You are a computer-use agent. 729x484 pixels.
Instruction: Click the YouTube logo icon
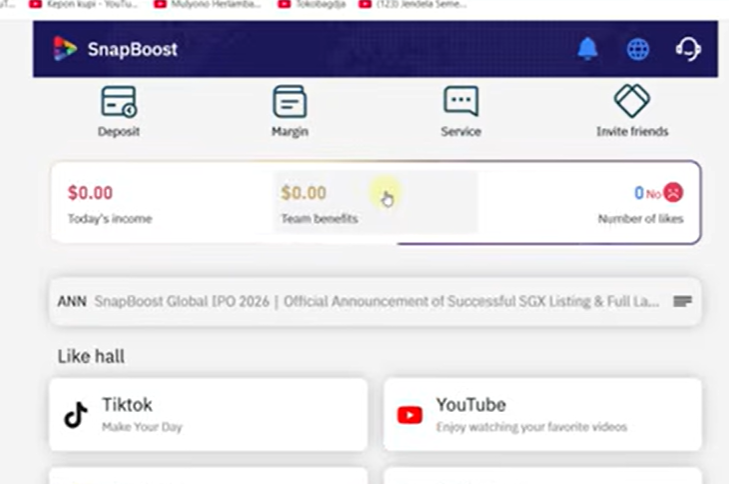[x=410, y=415]
